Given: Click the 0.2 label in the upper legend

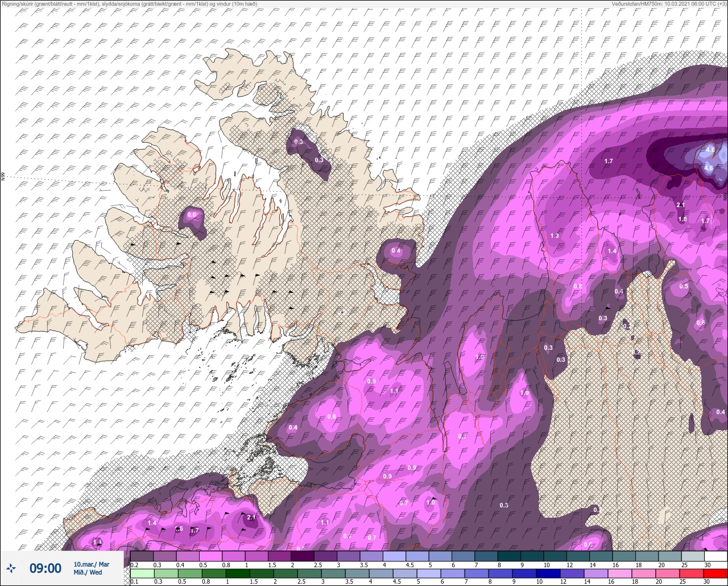Looking at the screenshot, I should tap(134, 565).
